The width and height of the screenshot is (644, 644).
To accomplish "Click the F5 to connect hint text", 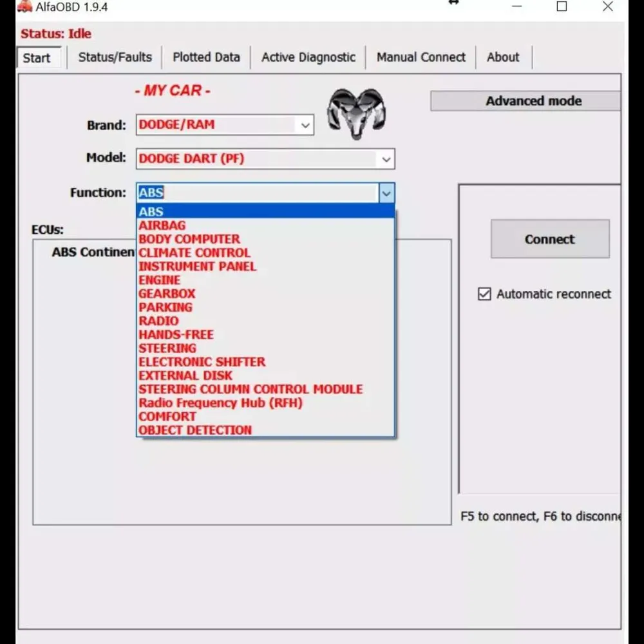I will [540, 516].
